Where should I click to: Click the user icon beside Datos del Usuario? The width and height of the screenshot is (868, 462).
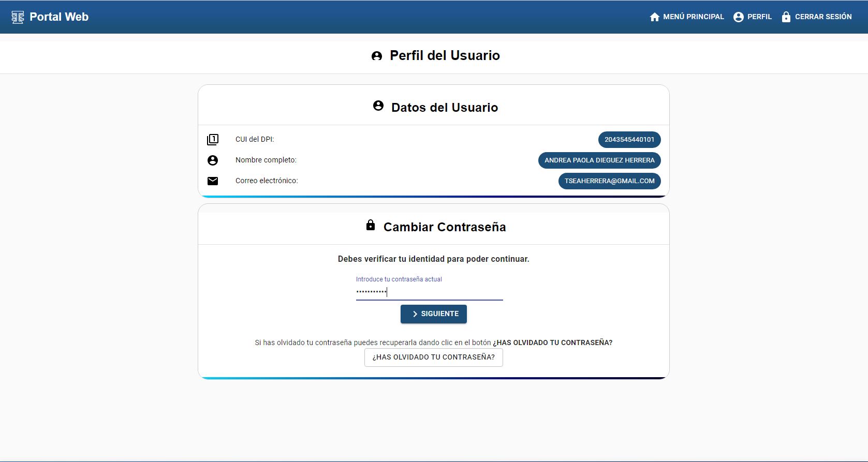(378, 106)
